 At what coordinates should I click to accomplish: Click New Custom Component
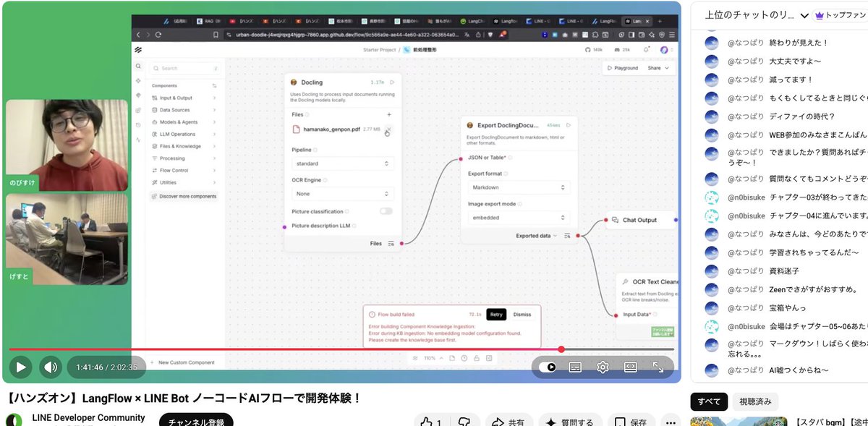click(182, 362)
